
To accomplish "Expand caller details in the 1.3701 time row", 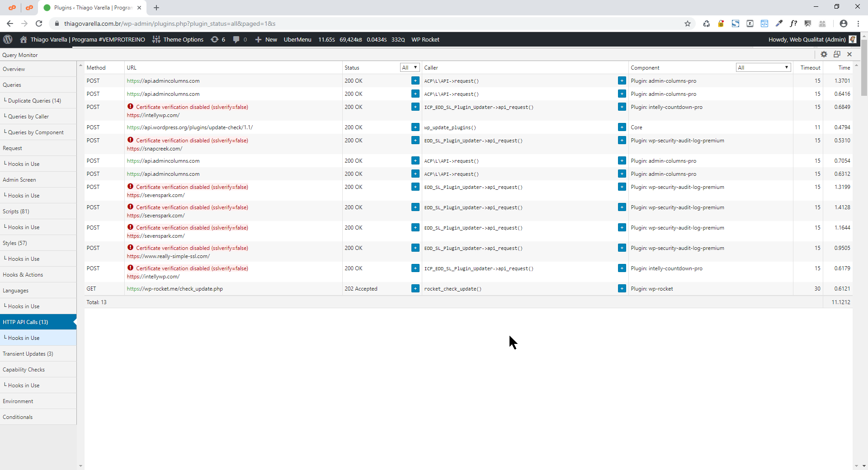I will pyautogui.click(x=622, y=80).
